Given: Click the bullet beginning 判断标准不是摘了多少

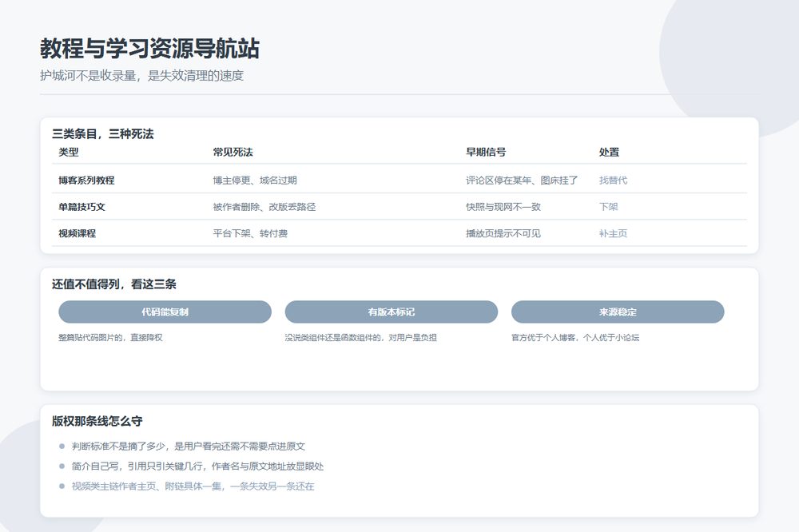Looking at the screenshot, I should pyautogui.click(x=188, y=447).
